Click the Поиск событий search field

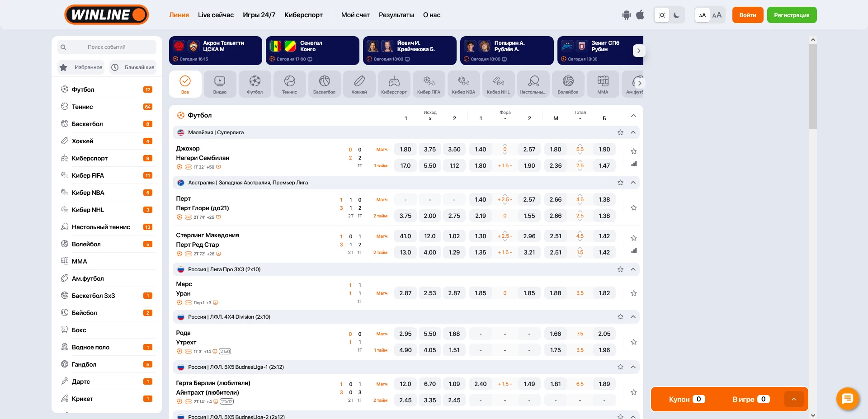pyautogui.click(x=107, y=47)
